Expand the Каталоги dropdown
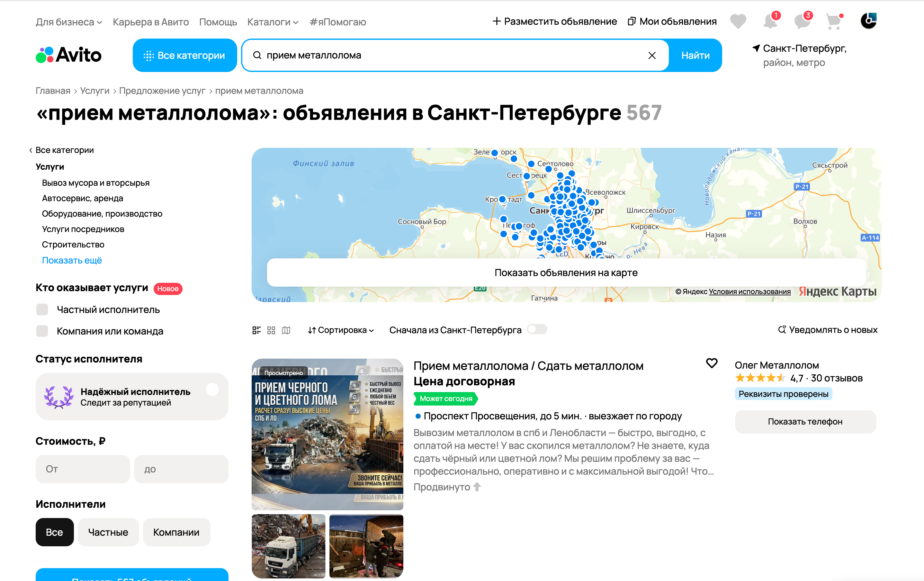This screenshot has height=581, width=924. [273, 22]
